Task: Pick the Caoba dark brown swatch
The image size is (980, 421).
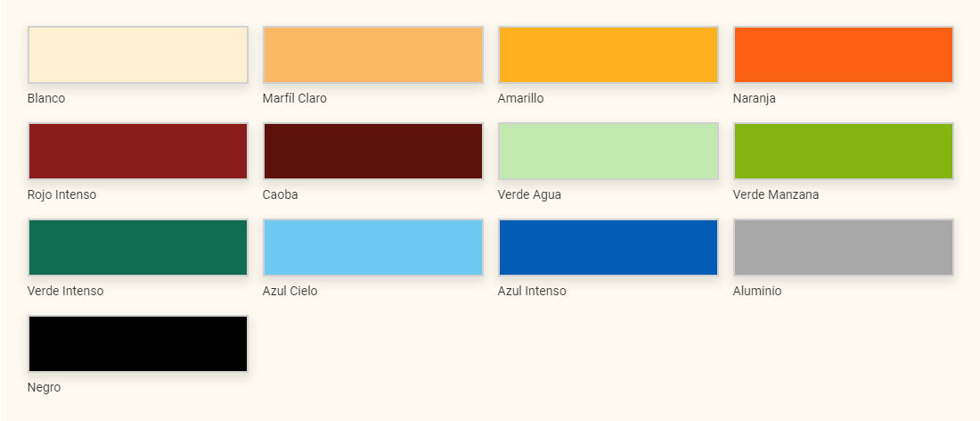Action: [x=373, y=152]
